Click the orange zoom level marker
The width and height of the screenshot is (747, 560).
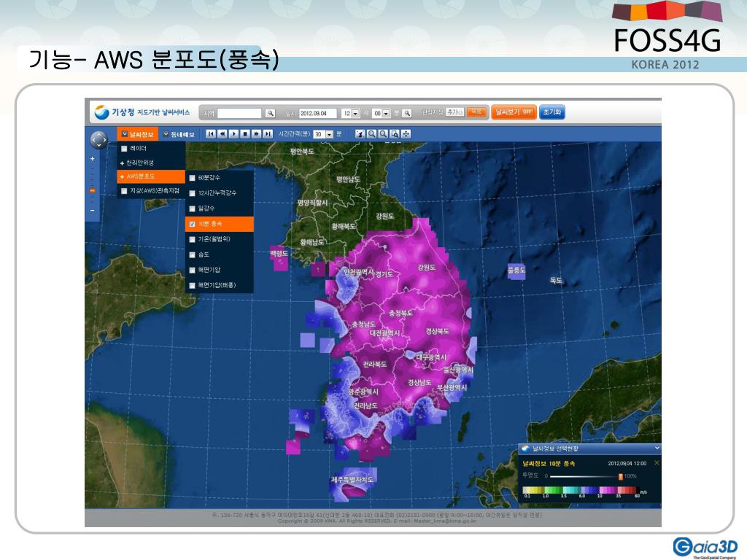[93, 191]
